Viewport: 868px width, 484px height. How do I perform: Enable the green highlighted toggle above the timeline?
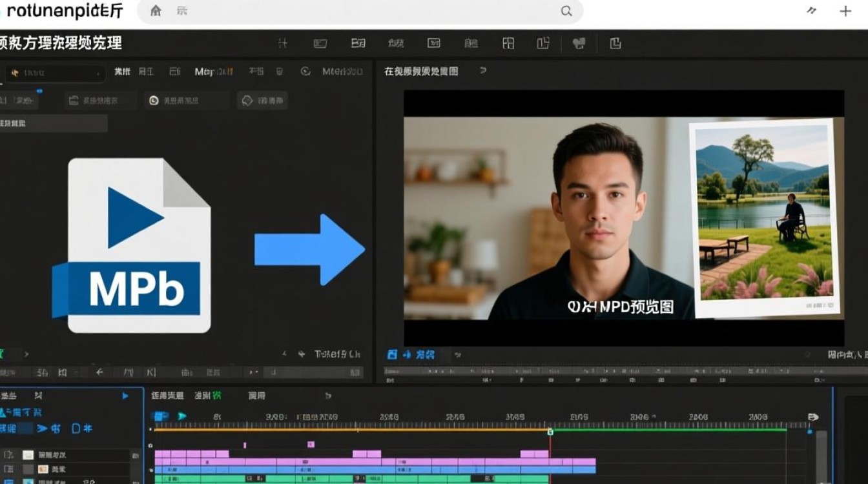click(216, 395)
